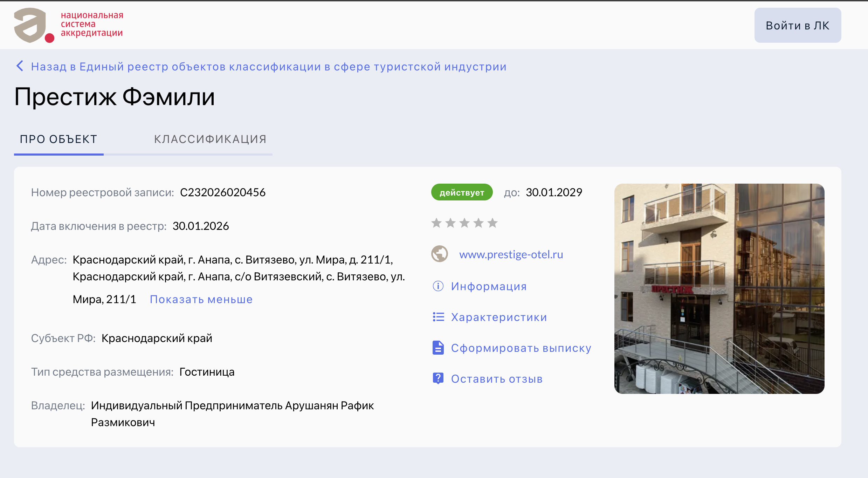
Task: Click the list icon beside Характеристики
Action: coord(438,317)
